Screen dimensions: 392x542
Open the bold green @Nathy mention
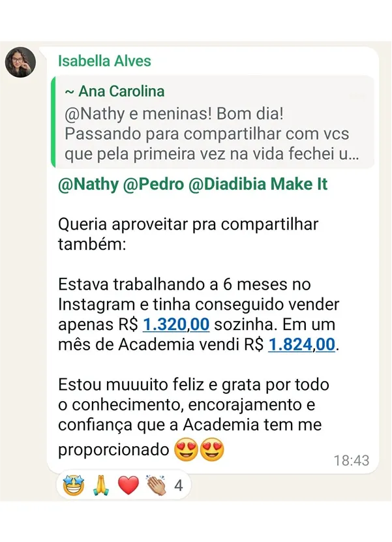[87, 185]
